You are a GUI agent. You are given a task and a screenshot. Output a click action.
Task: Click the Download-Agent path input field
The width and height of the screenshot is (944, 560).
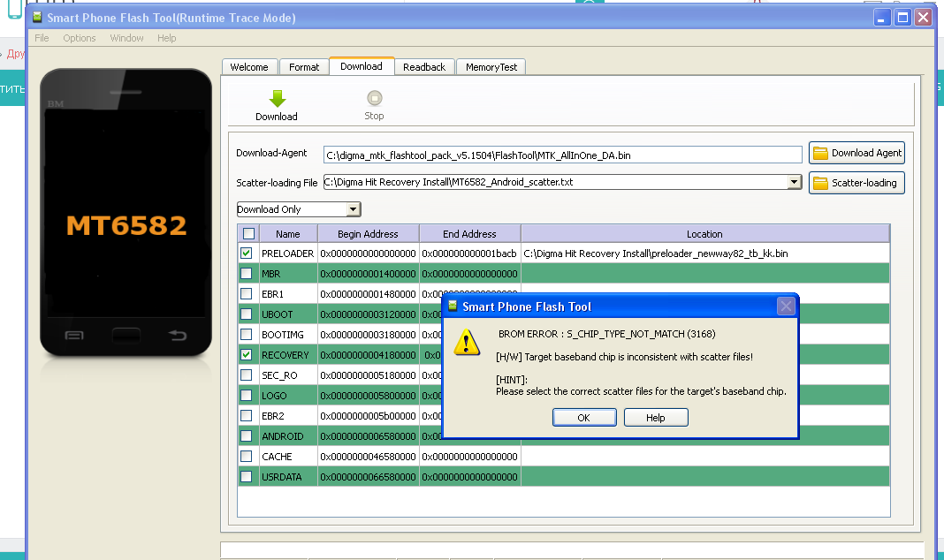tap(562, 155)
